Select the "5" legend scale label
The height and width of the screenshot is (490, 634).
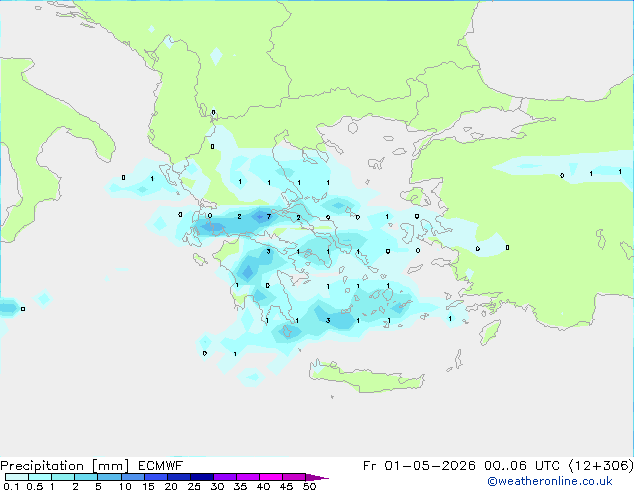point(98,486)
